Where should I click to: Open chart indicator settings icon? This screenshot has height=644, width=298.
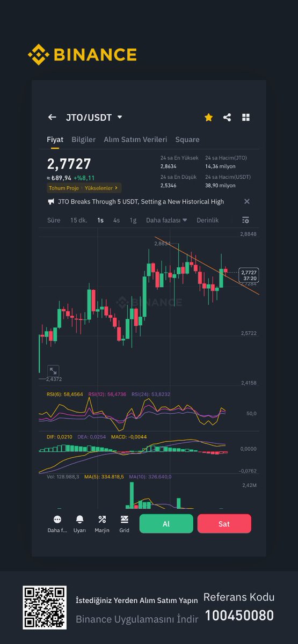pos(245,220)
